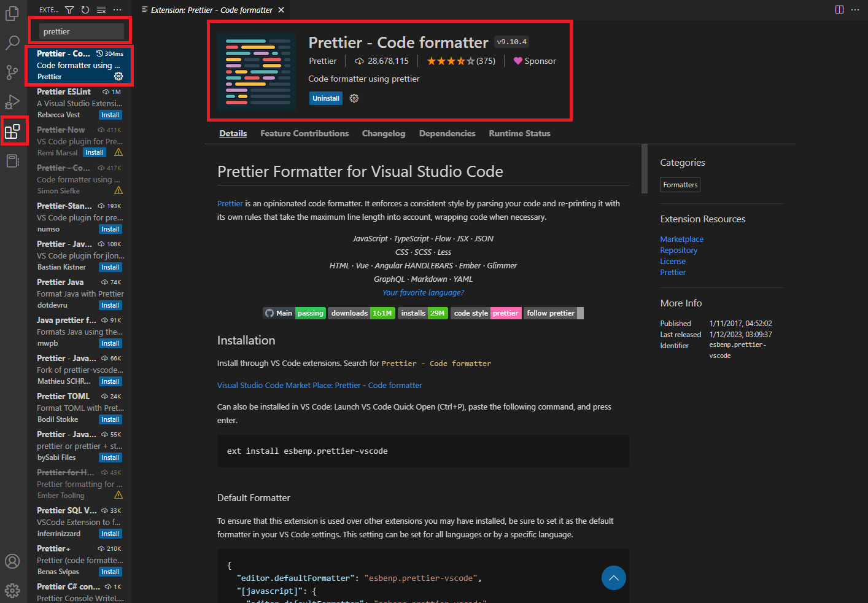
Task: Split the editor right
Action: pos(839,10)
